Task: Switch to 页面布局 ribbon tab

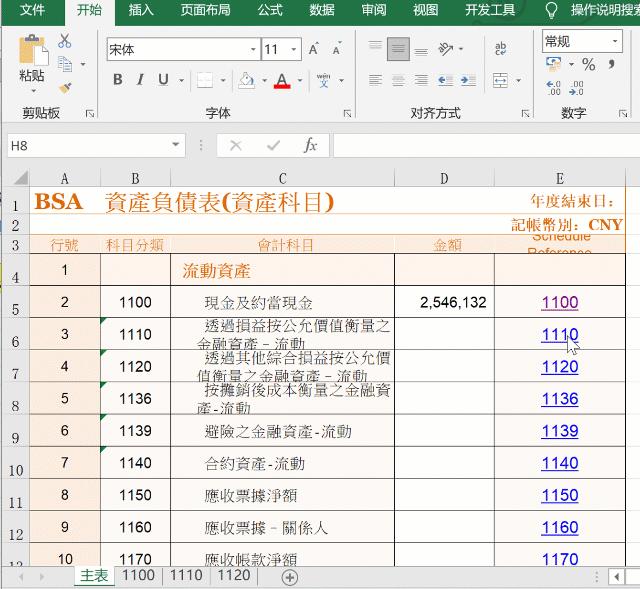Action: [x=205, y=10]
